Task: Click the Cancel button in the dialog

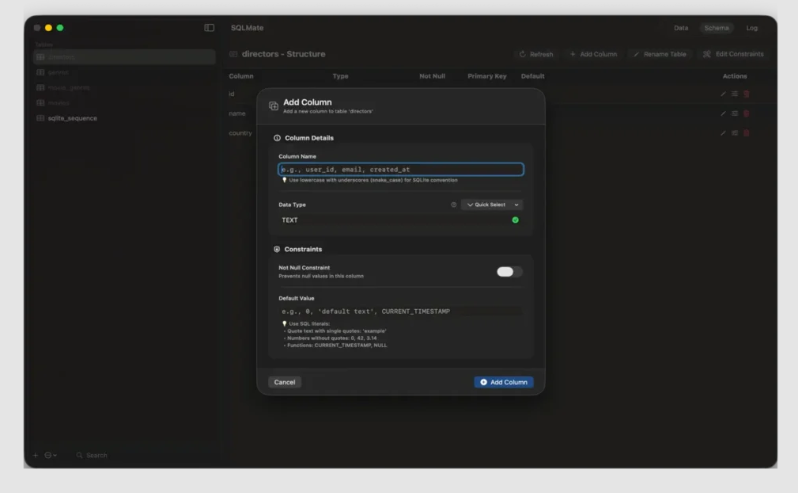Action: pyautogui.click(x=284, y=382)
